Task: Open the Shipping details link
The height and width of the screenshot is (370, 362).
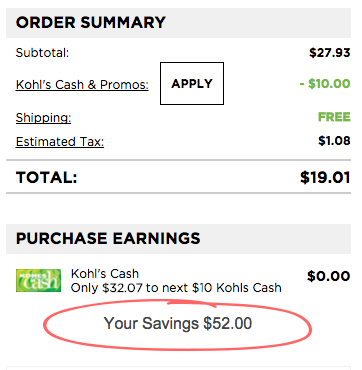Action: [43, 118]
